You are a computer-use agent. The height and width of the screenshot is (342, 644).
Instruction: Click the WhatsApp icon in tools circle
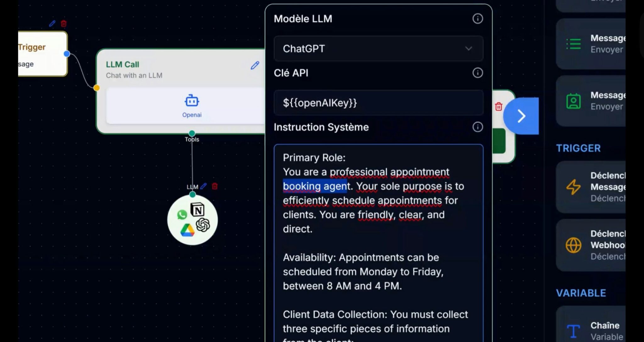coord(182,215)
